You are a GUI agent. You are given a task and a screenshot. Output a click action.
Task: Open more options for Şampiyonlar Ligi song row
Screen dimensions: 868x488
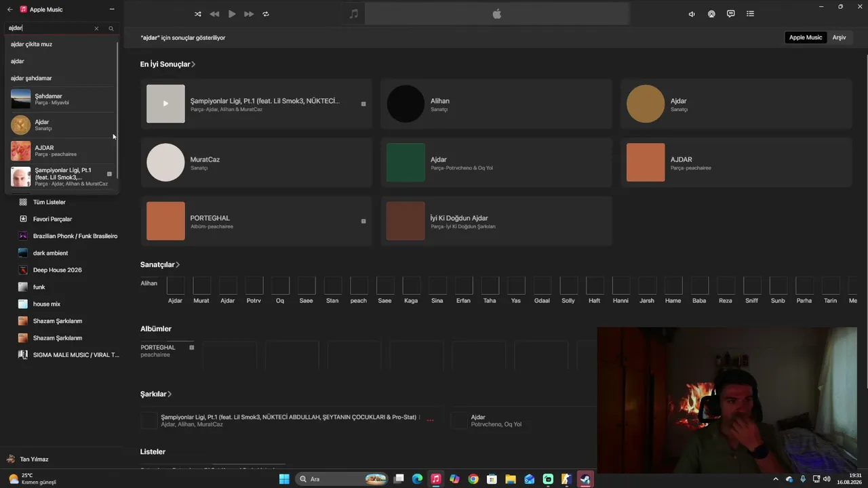click(x=430, y=420)
